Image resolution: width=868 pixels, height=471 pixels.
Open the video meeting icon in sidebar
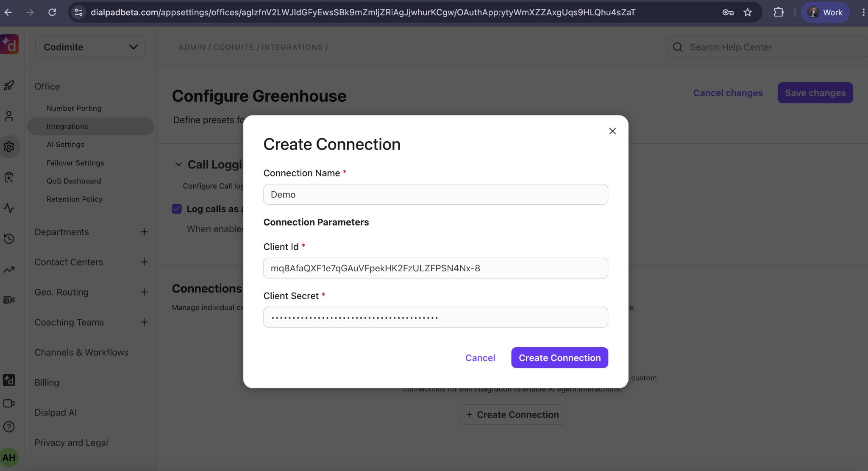(x=9, y=404)
